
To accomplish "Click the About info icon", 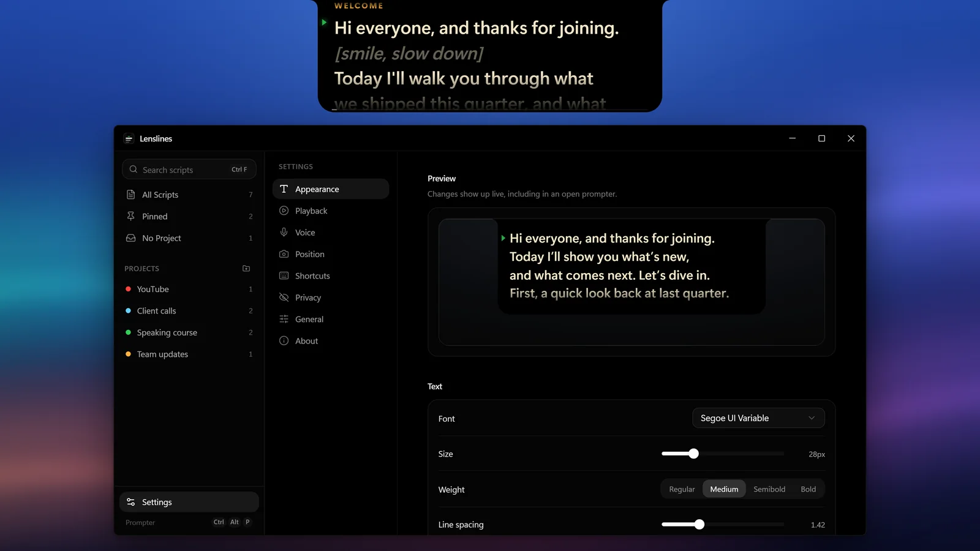I will (x=284, y=341).
